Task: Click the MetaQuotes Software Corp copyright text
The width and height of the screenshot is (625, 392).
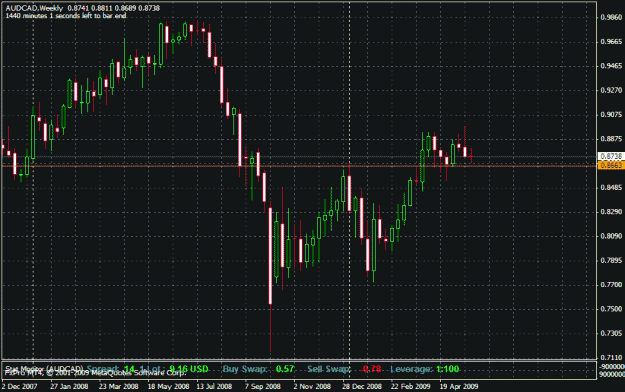Action: tap(96, 373)
